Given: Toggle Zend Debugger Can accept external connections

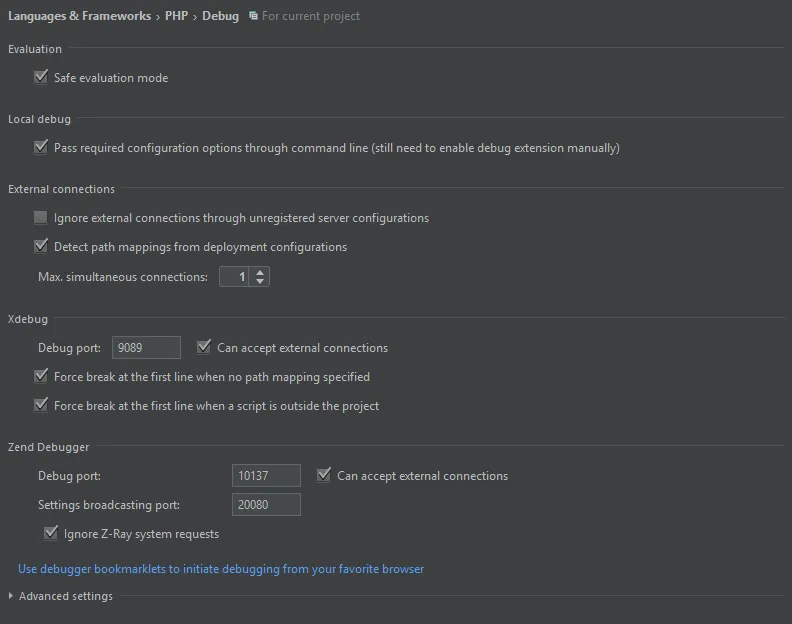Looking at the screenshot, I should coord(324,476).
